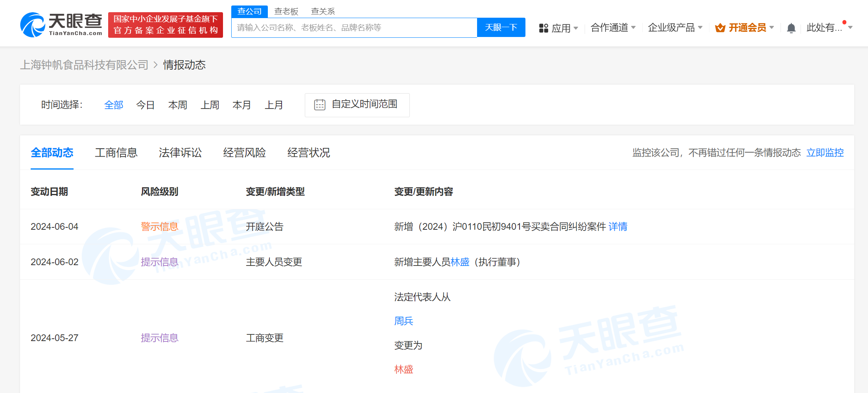868x393 pixels.
Task: Open 详情 for the 买卖合同纠纷 case
Action: [x=617, y=227]
